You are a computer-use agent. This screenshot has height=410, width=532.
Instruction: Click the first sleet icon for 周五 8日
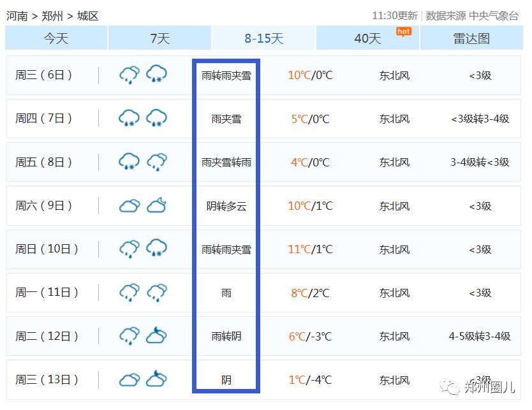coord(129,162)
